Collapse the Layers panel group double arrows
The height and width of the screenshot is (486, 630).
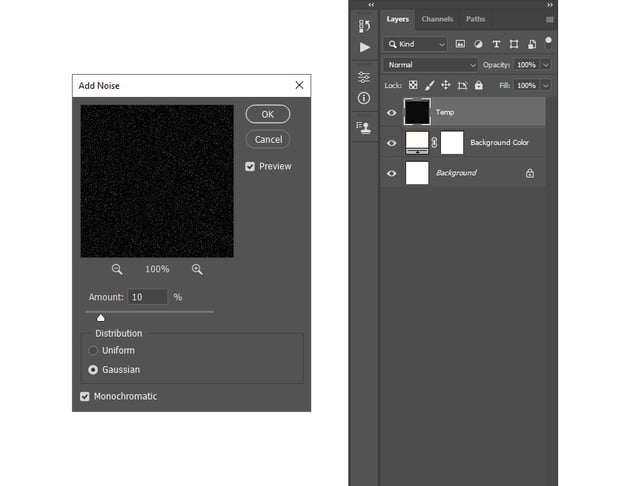(550, 5)
